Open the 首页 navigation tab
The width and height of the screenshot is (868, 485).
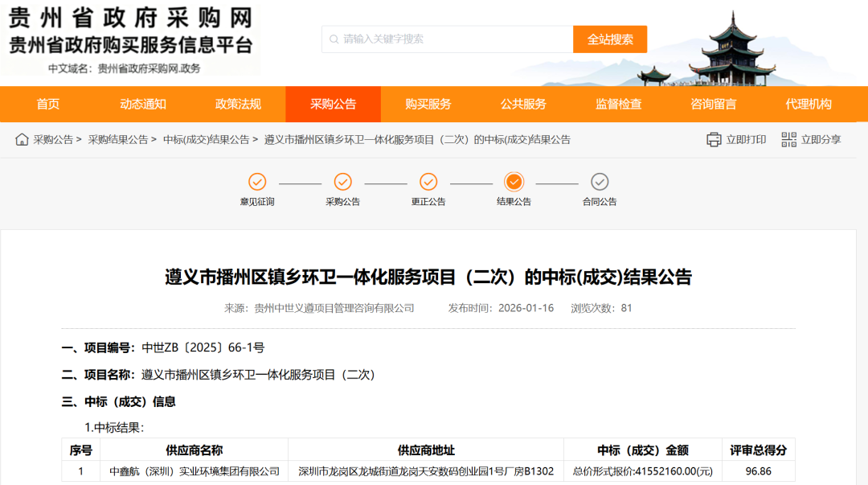[48, 104]
